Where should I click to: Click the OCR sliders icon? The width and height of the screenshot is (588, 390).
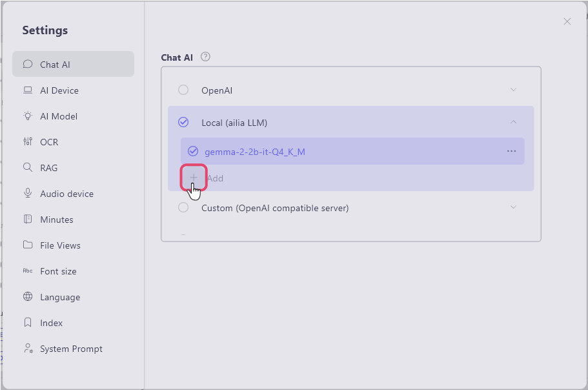28,142
